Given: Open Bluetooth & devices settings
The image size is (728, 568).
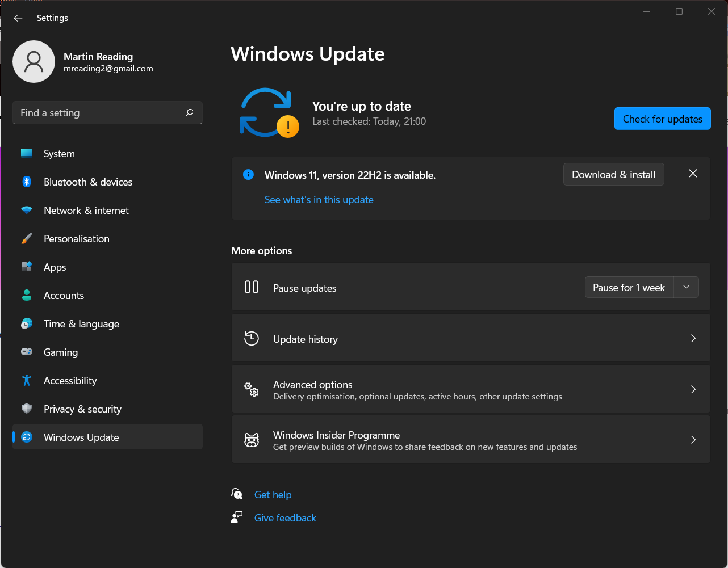Looking at the screenshot, I should (x=107, y=182).
